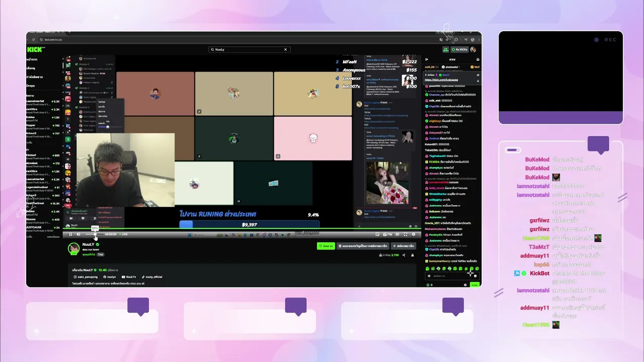Image resolution: width=644 pixels, height=362 pixels.
Task: Click the chat message input
Action: [x=452, y=276]
